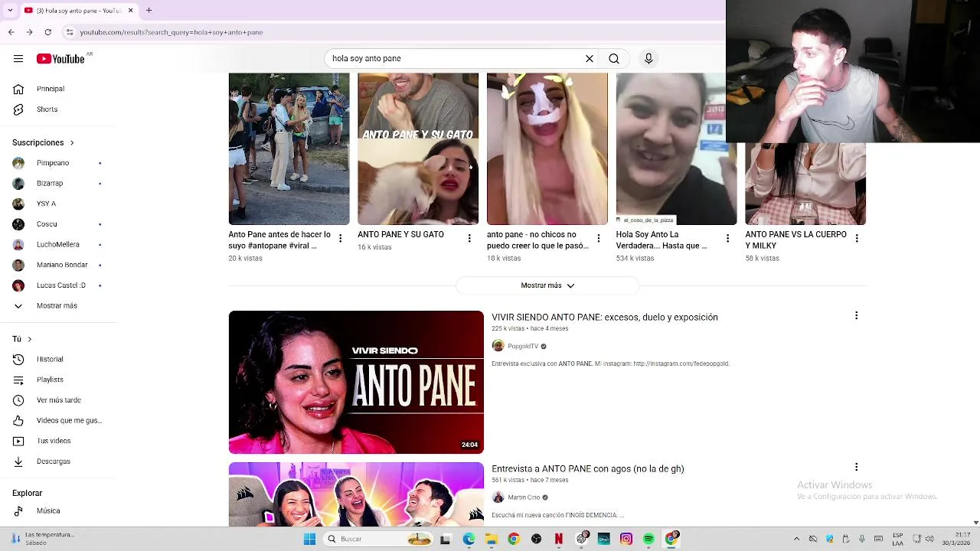Click title VIVIR SIENDO ANTO PANE: excesos
The width and height of the screenshot is (980, 551).
click(605, 317)
